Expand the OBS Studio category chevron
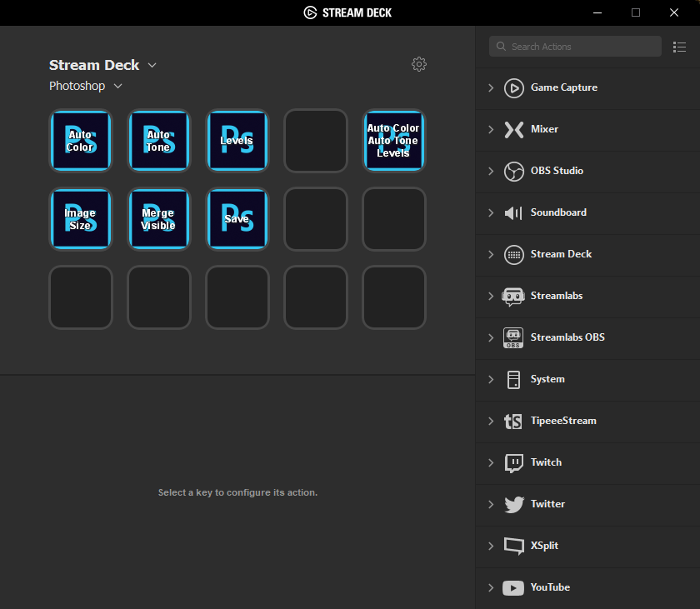700x609 pixels. tap(491, 172)
